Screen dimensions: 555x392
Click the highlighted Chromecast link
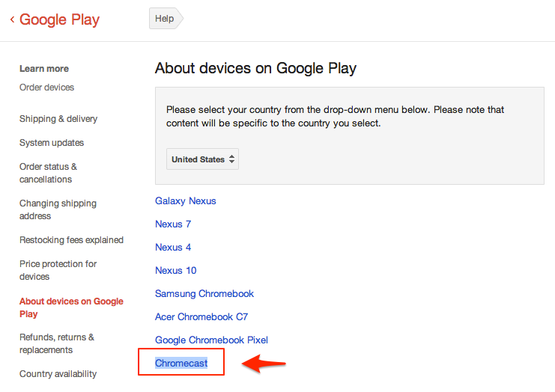(181, 364)
